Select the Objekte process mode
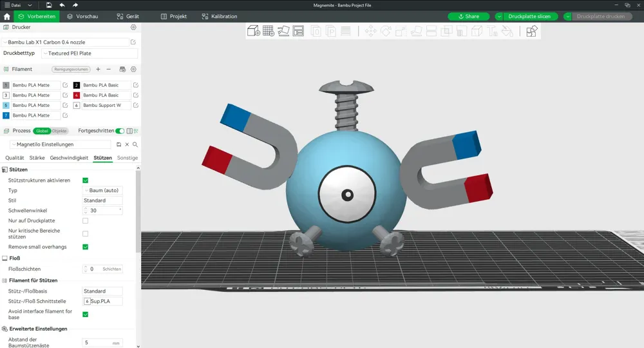The height and width of the screenshot is (348, 644). click(x=59, y=131)
